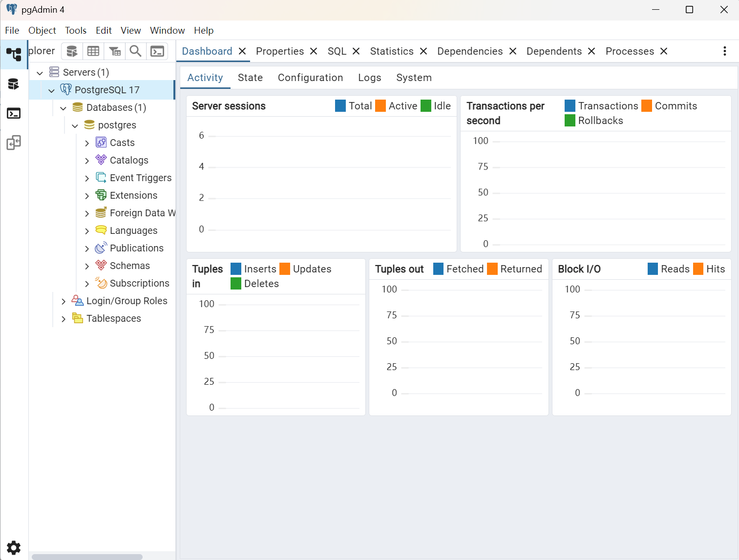This screenshot has width=739, height=560.
Task: Click the Catalogs node icon
Action: coord(101,160)
